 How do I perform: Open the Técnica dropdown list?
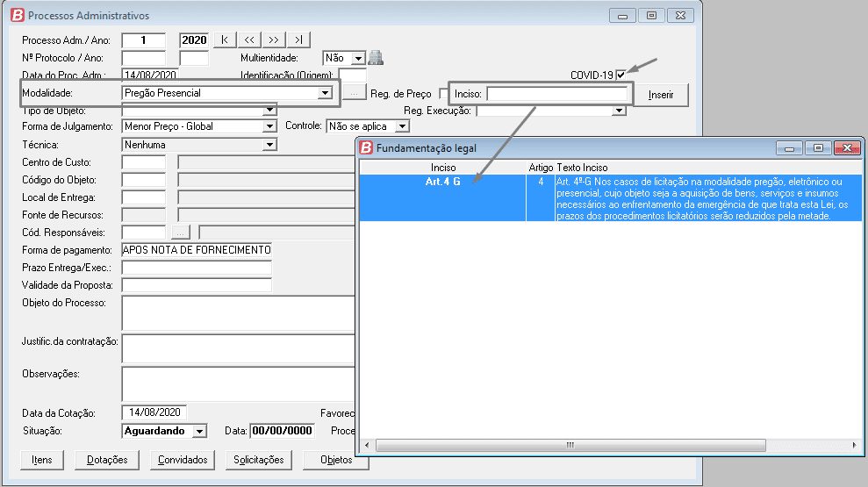269,145
